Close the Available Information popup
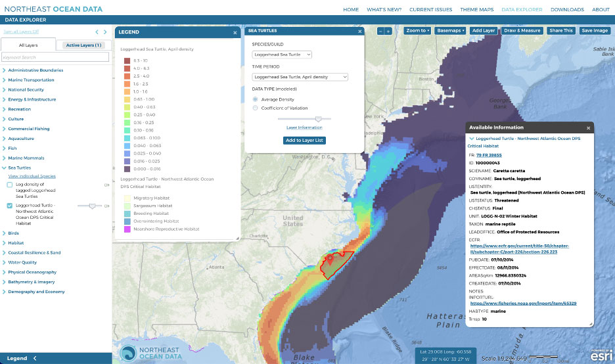 588,128
